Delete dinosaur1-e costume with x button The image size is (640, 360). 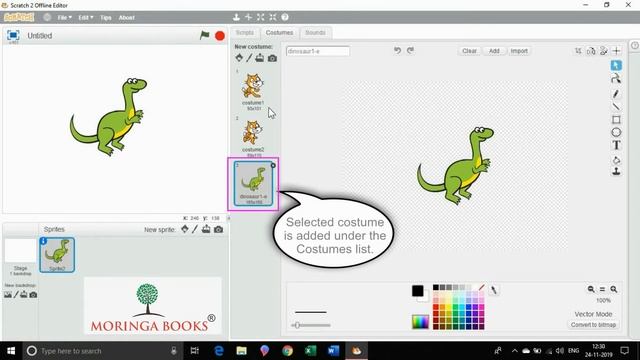pyautogui.click(x=273, y=165)
